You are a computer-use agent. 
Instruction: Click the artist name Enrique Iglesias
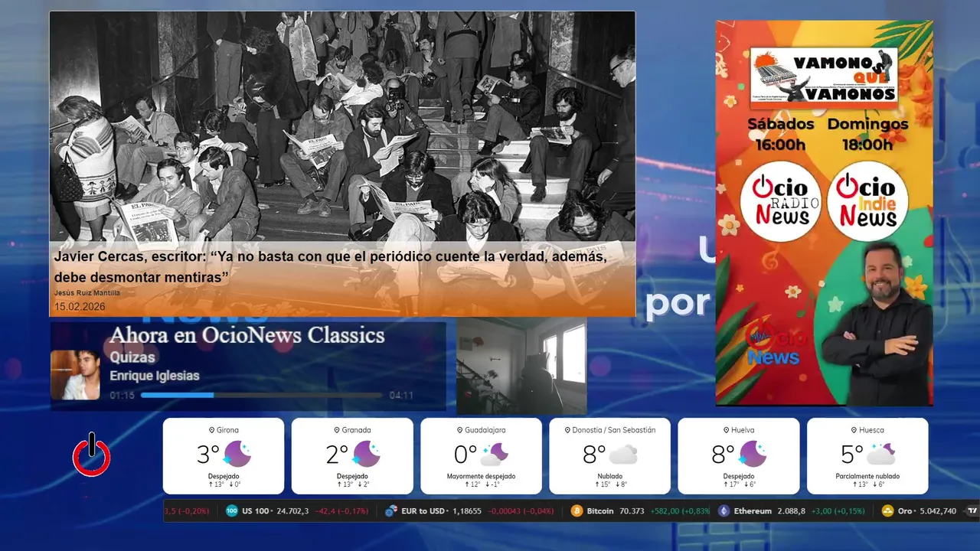(155, 376)
